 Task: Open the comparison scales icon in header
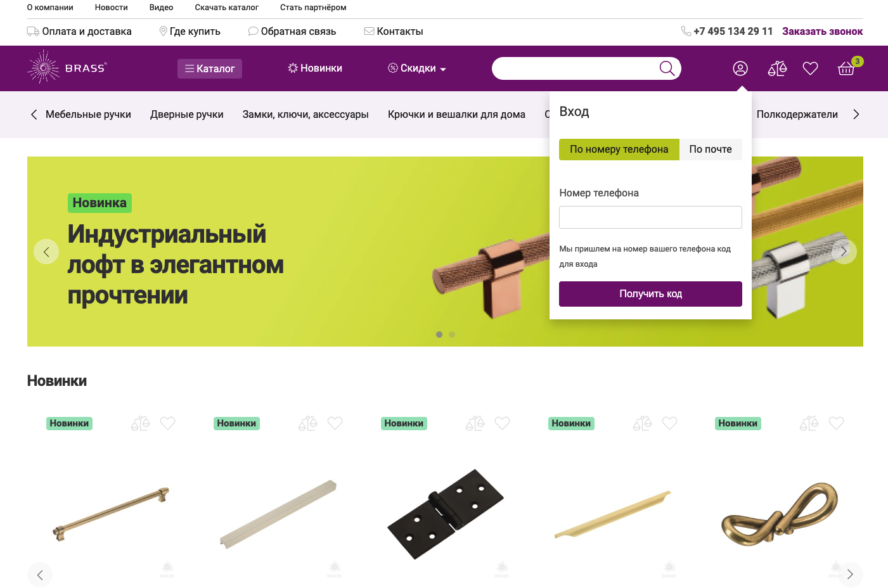[777, 68]
